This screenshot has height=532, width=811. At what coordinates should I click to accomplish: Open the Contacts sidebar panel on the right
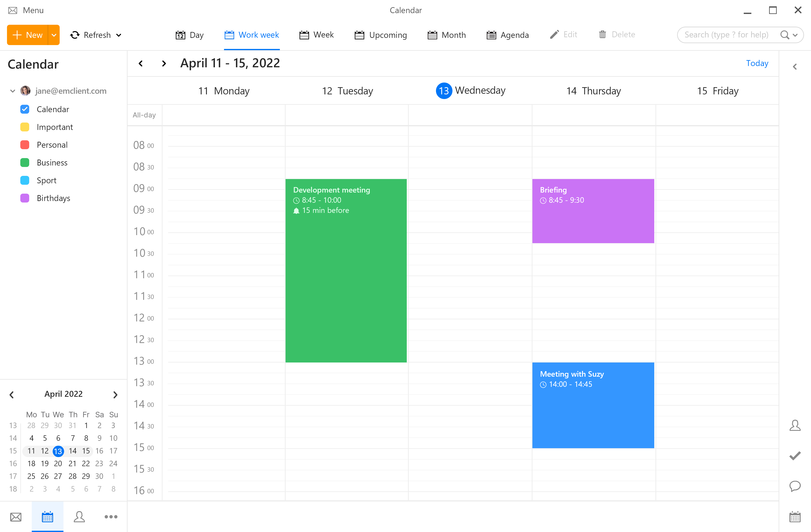[x=795, y=425]
